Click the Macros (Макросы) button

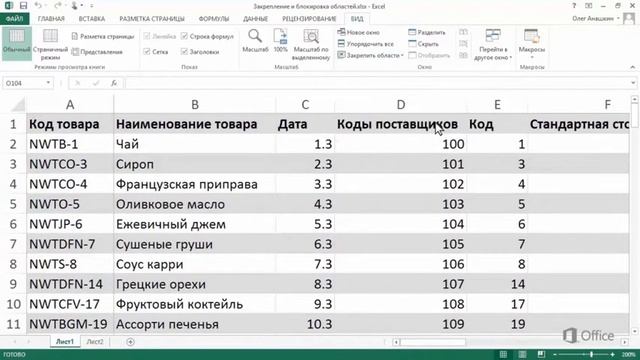tap(531, 44)
